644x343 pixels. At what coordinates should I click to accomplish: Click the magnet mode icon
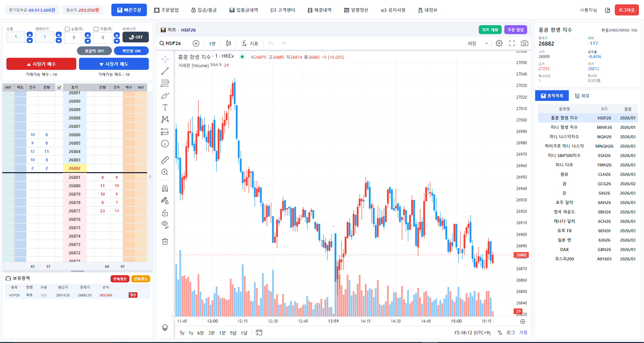(x=165, y=189)
